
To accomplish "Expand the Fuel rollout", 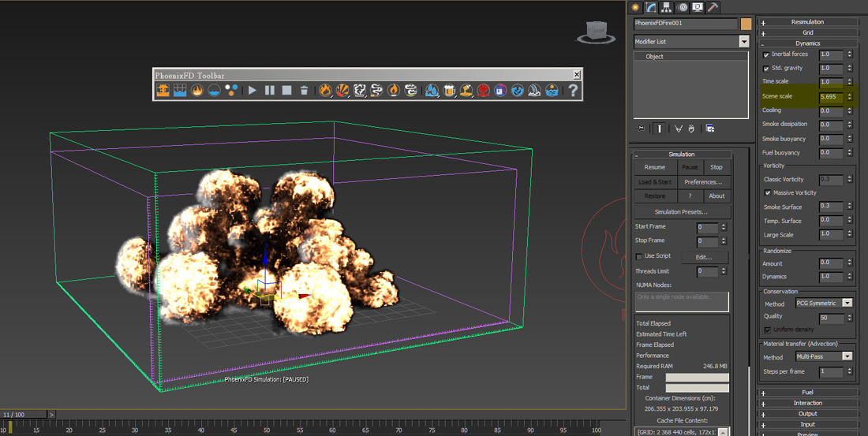I will click(x=807, y=392).
